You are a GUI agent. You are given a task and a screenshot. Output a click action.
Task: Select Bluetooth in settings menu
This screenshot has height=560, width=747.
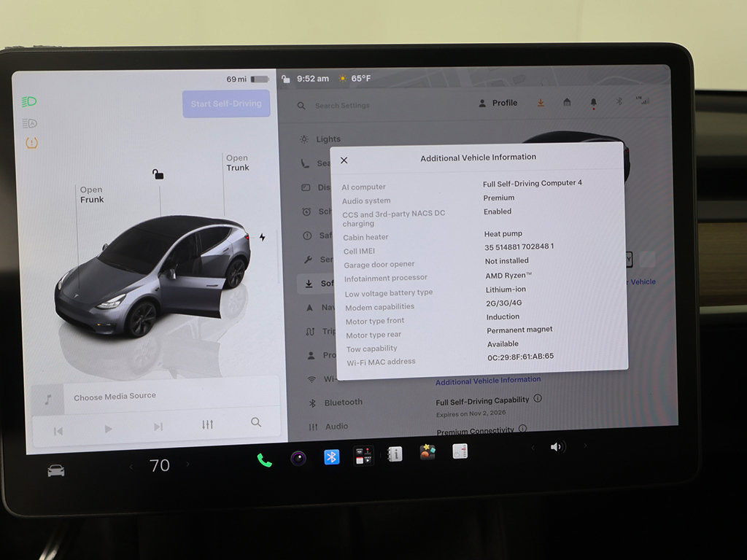tap(336, 402)
